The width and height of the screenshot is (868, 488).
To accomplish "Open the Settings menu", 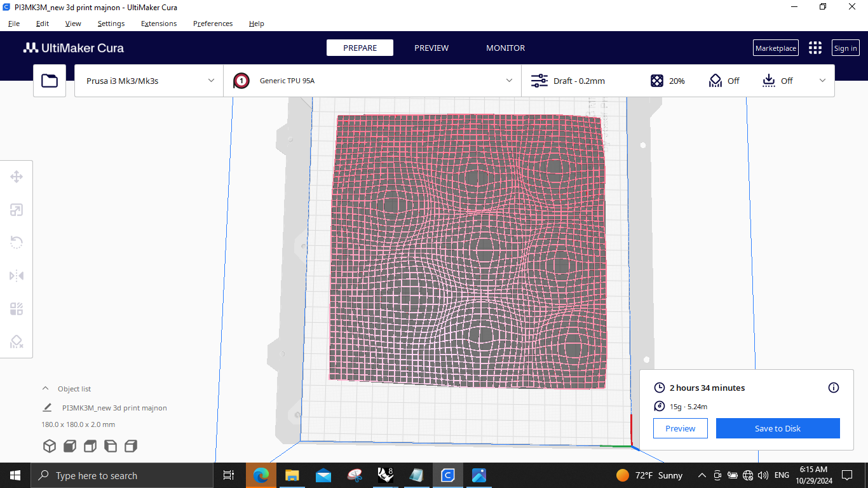I will (111, 24).
